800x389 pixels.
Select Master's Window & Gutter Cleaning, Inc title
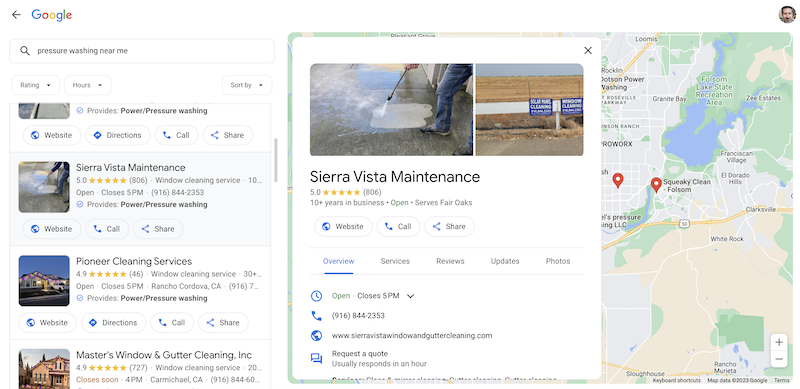[164, 355]
